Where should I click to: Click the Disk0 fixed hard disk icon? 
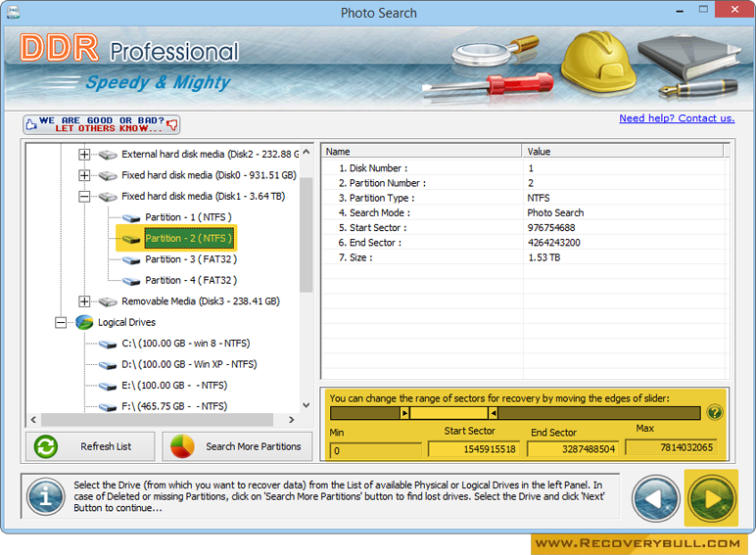point(108,175)
